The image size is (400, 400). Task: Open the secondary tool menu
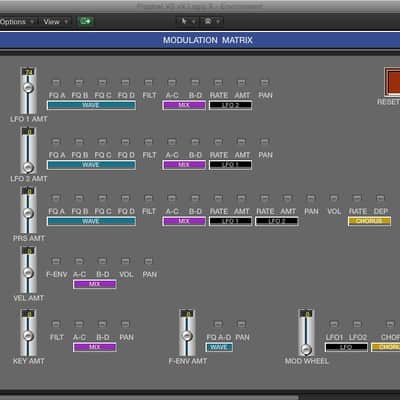211,21
